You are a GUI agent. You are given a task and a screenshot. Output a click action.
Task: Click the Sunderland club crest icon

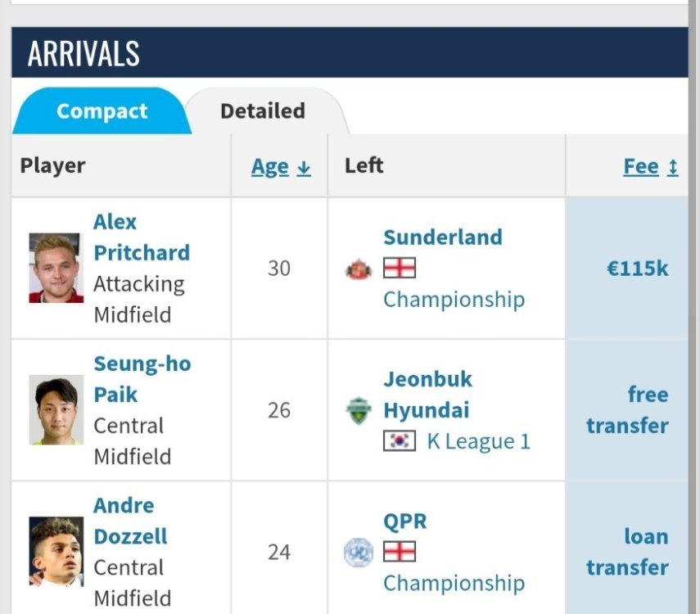359,269
